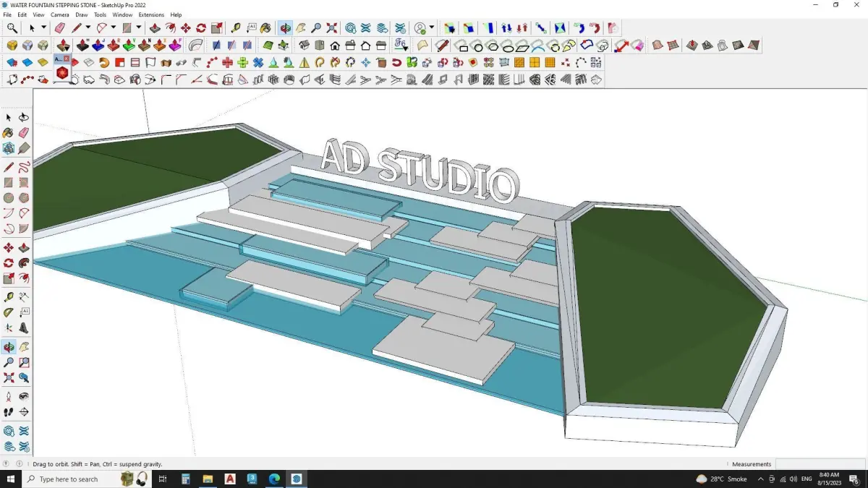Click the blue Undo arrow
This screenshot has height=488, width=868.
(581, 28)
